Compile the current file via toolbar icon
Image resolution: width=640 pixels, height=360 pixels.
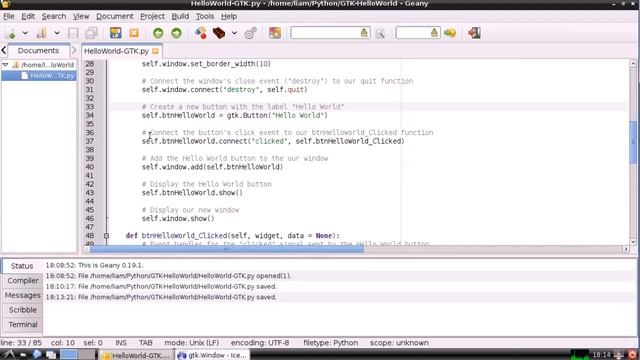tap(200, 33)
